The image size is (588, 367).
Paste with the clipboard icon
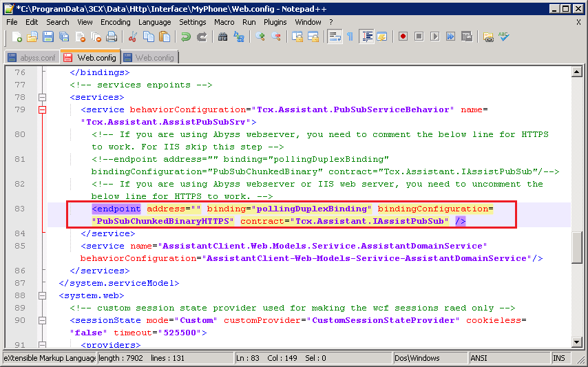(x=165, y=36)
